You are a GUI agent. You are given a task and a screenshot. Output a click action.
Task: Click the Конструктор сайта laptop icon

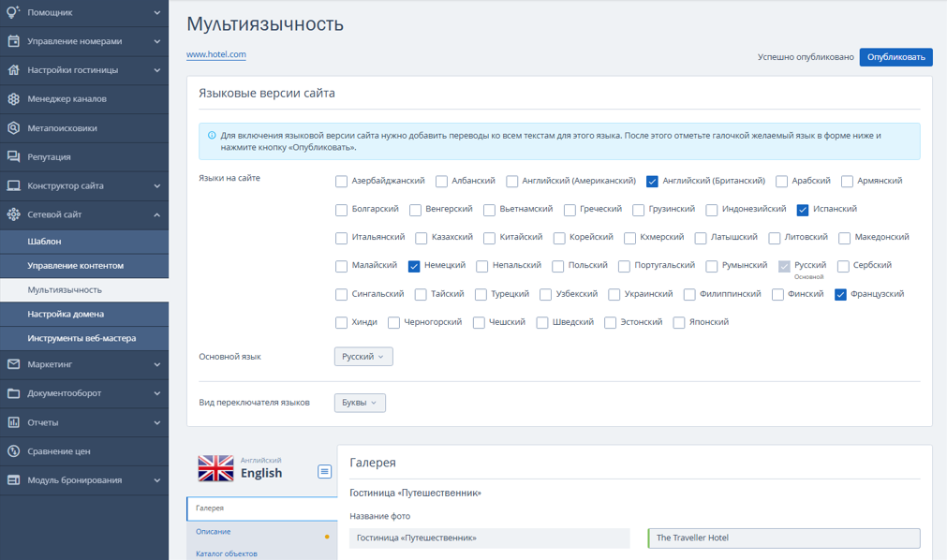13,185
